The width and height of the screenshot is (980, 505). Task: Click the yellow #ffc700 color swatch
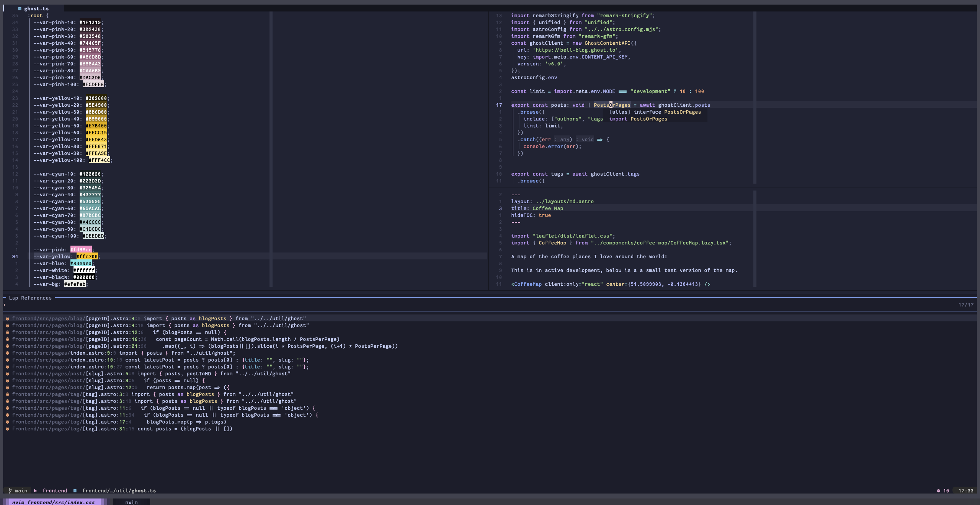tap(88, 256)
